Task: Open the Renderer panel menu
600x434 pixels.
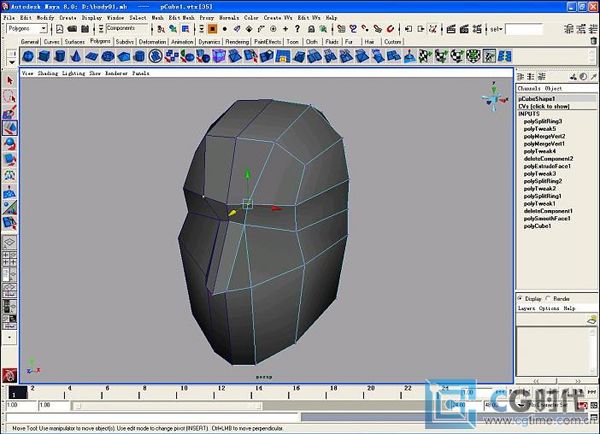Action: tap(116, 73)
